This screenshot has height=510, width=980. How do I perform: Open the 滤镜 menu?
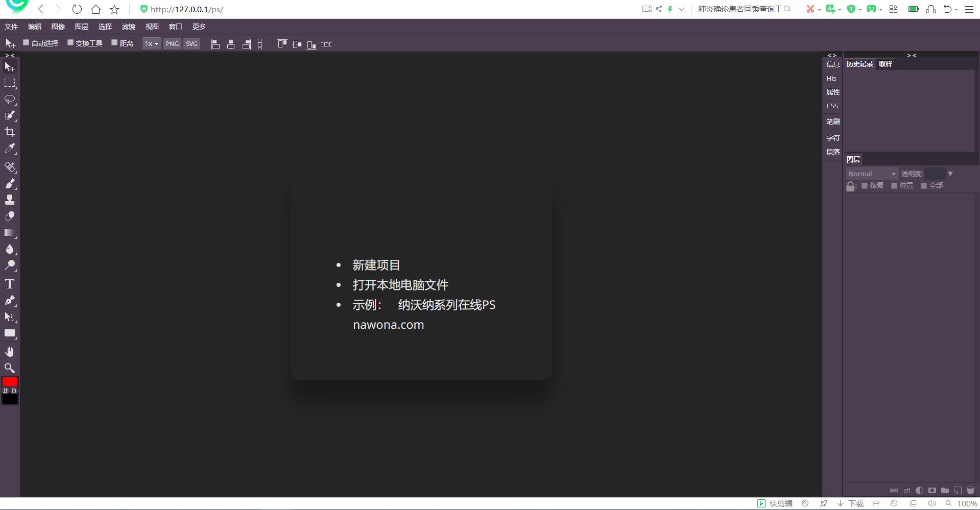click(128, 27)
